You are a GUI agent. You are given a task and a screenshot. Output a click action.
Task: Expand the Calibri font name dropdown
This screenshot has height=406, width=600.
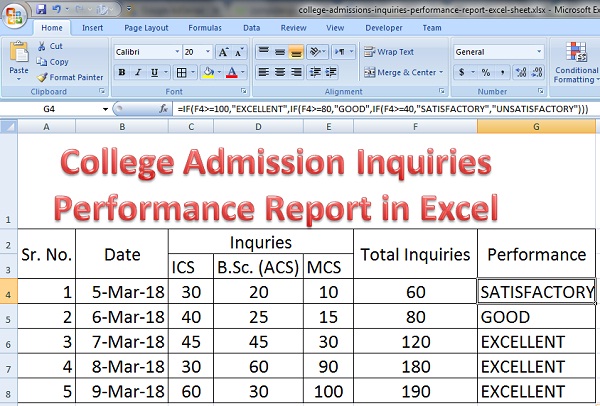(177, 52)
